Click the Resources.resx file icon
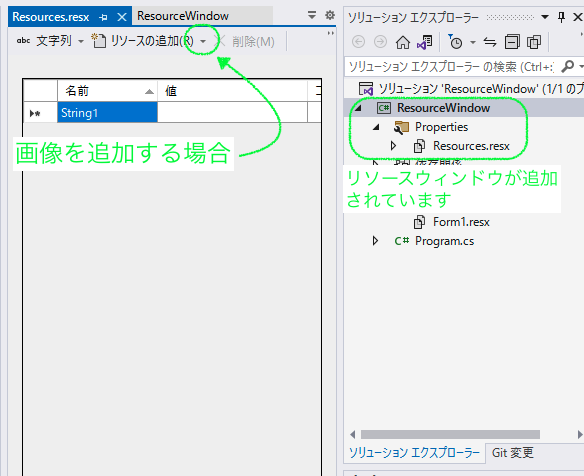This screenshot has width=584, height=476. click(419, 146)
